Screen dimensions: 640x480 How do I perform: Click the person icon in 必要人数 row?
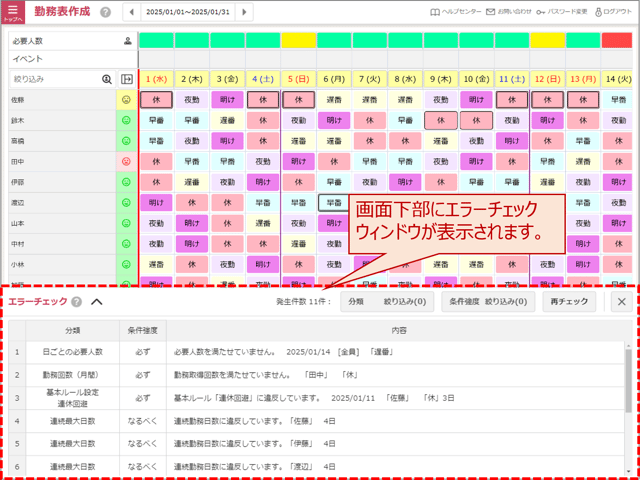[128, 41]
